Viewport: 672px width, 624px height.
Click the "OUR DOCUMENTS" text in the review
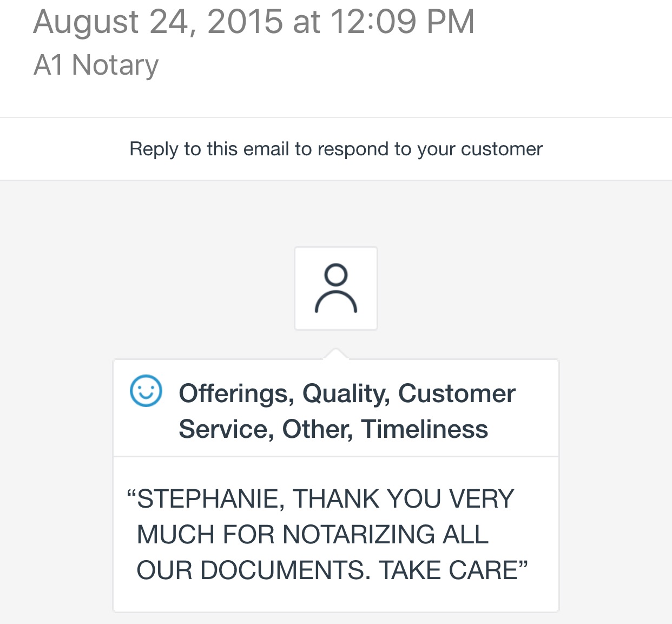point(253,570)
